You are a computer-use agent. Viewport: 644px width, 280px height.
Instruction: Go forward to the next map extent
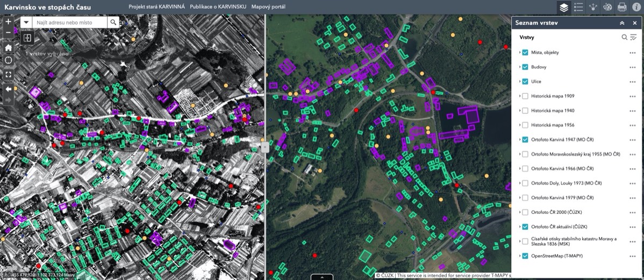tap(8, 100)
